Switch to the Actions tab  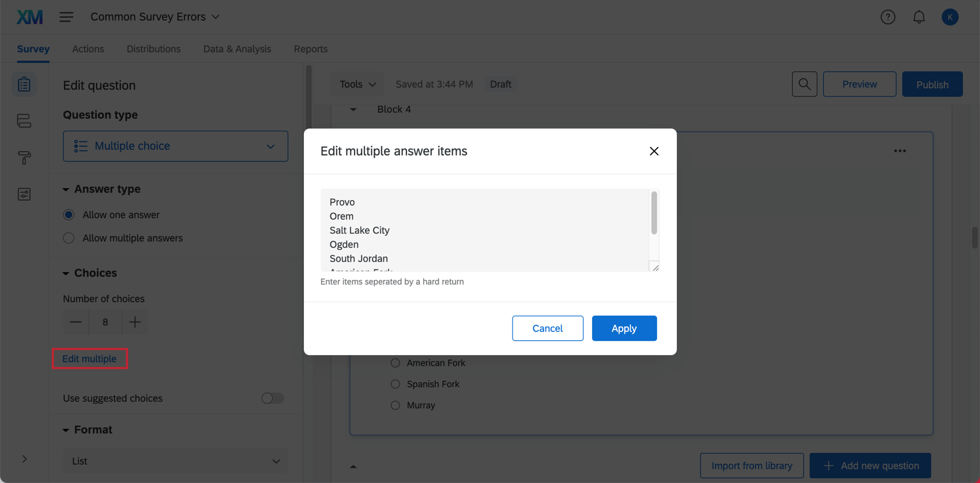pyautogui.click(x=88, y=49)
